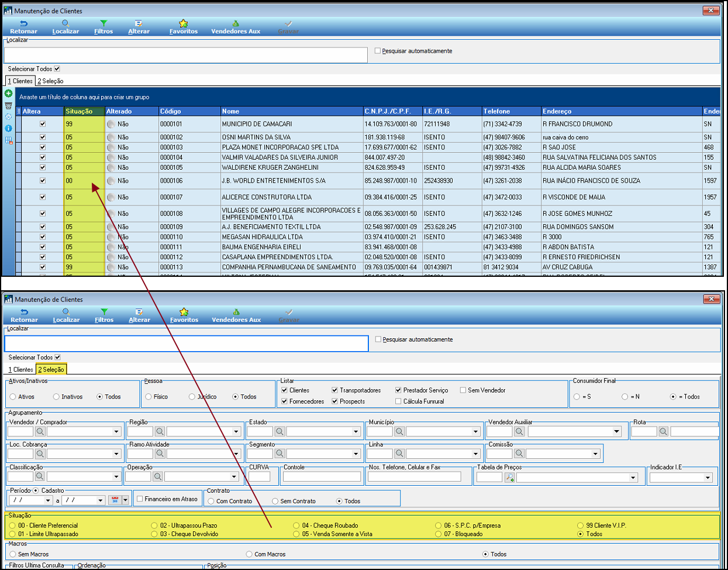Open Indicador I.E dropdown

pos(708,478)
